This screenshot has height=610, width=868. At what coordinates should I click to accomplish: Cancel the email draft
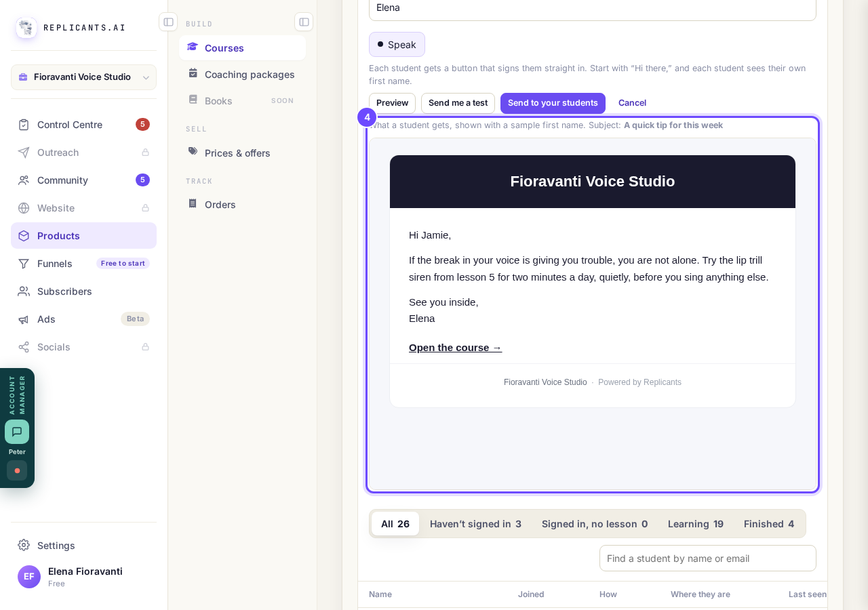[x=632, y=103]
